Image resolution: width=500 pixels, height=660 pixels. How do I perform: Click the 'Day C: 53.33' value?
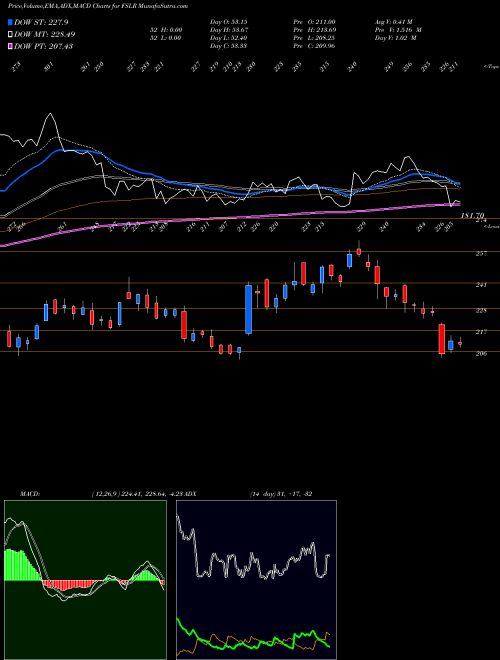tap(228, 46)
